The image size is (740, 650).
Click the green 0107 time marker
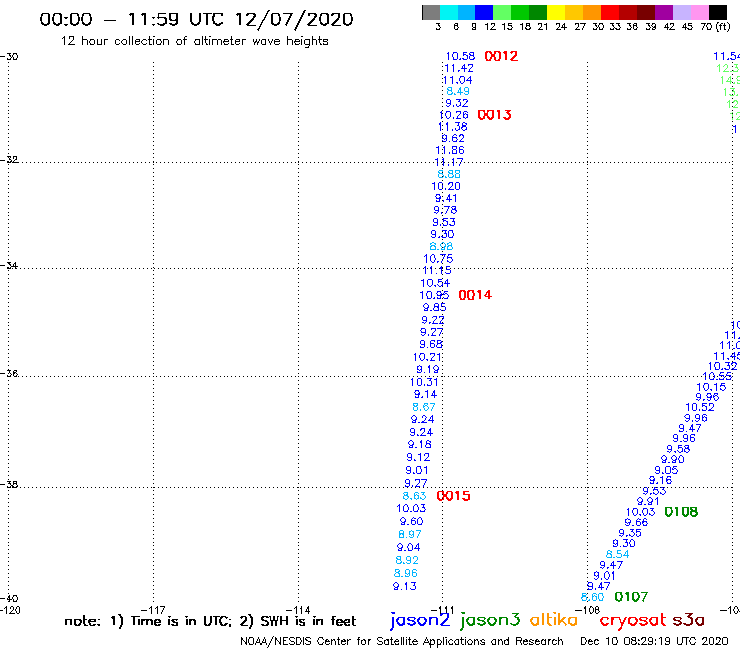[631, 597]
